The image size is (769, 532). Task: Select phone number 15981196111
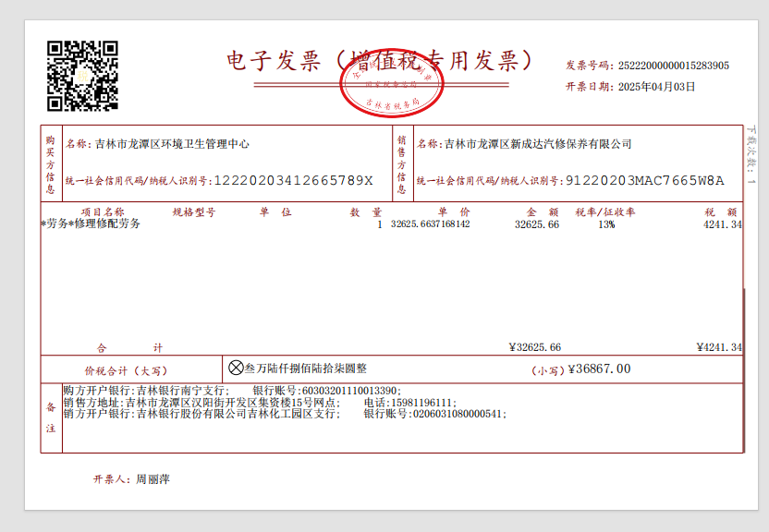pos(421,403)
